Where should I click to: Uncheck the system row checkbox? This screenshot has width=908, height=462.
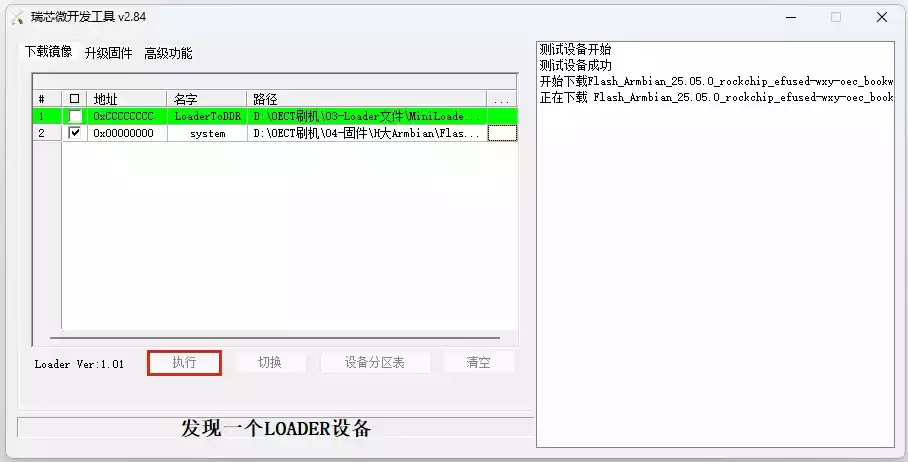click(x=75, y=133)
